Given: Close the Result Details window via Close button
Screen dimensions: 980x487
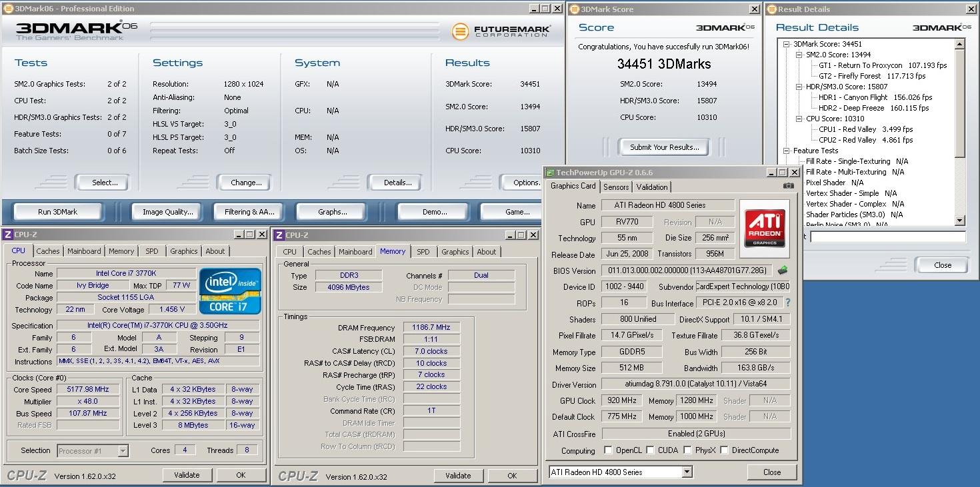Looking at the screenshot, I should (943, 264).
